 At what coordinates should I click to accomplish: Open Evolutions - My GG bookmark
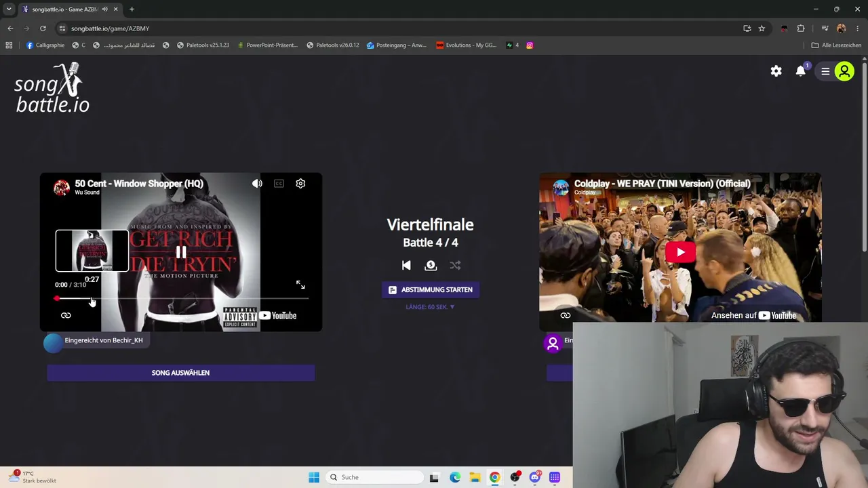(x=467, y=45)
